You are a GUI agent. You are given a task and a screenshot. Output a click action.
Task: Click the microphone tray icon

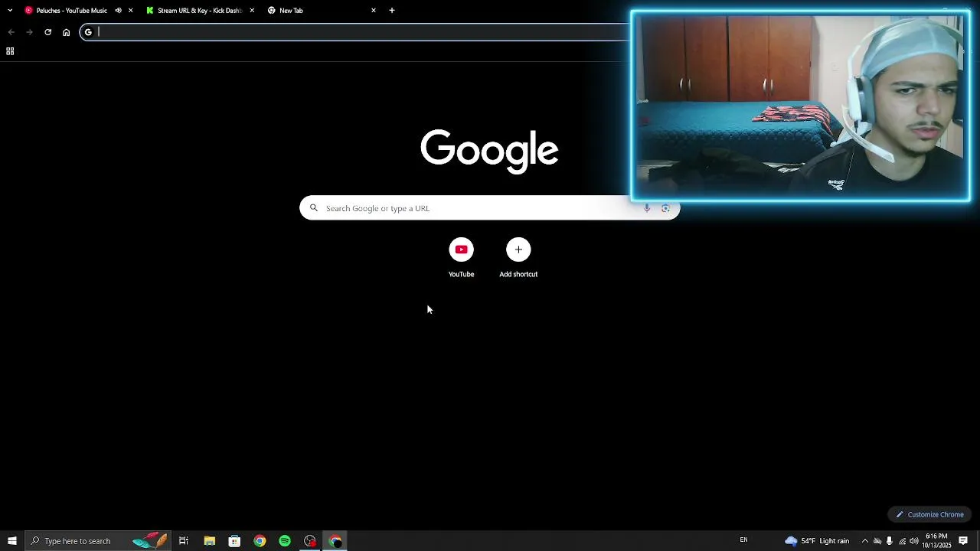tap(889, 541)
